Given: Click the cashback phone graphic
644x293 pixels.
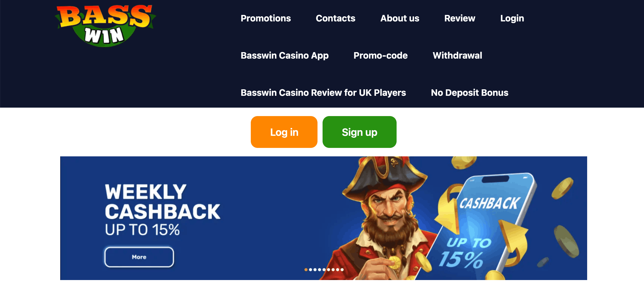Looking at the screenshot, I should click(x=487, y=225).
